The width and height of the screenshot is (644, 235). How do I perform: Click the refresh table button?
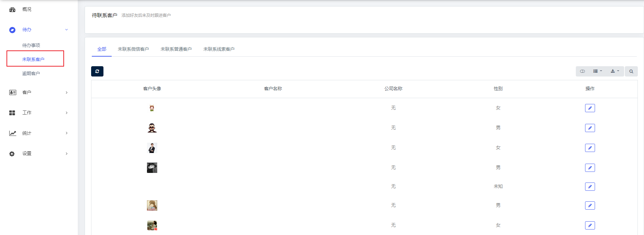[x=97, y=71]
